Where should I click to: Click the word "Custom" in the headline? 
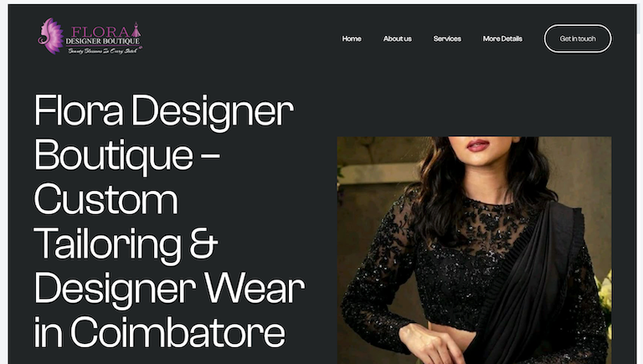[105, 199]
